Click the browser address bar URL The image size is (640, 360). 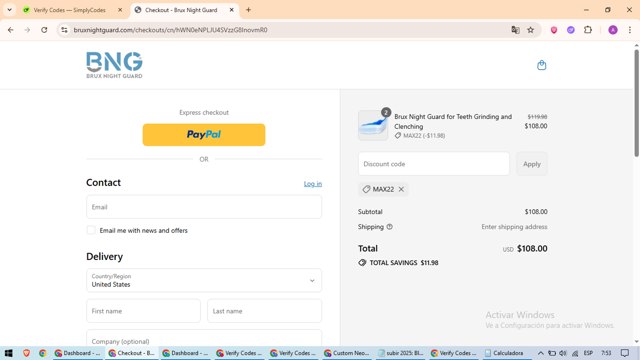[x=170, y=30]
